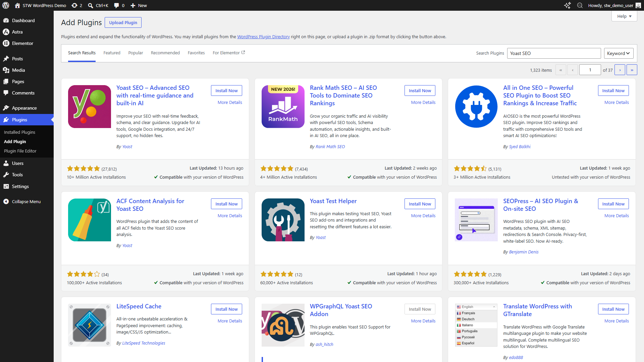This screenshot has height=362, width=644.
Task: Install Yoast SEO Advanced SEO plugin
Action: coord(226,90)
